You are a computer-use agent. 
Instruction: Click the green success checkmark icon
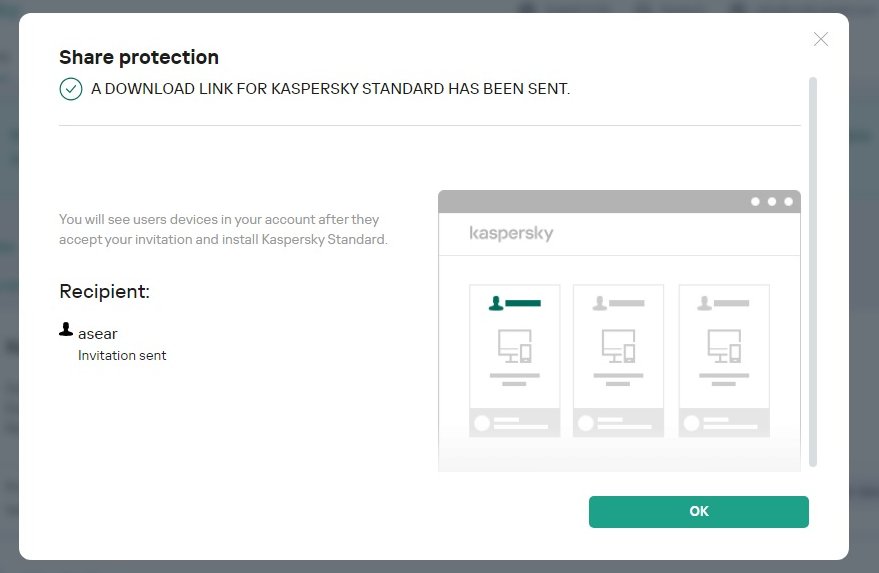pos(70,89)
